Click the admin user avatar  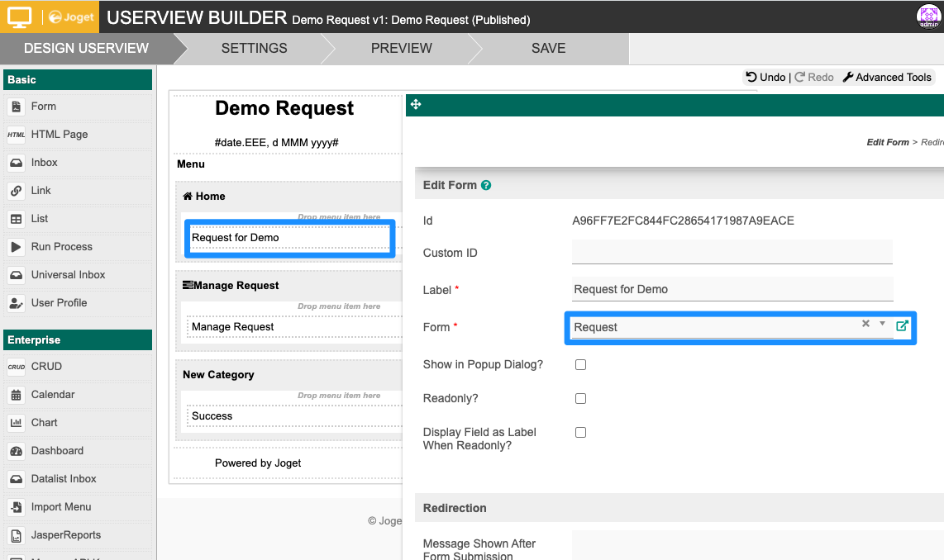point(928,16)
